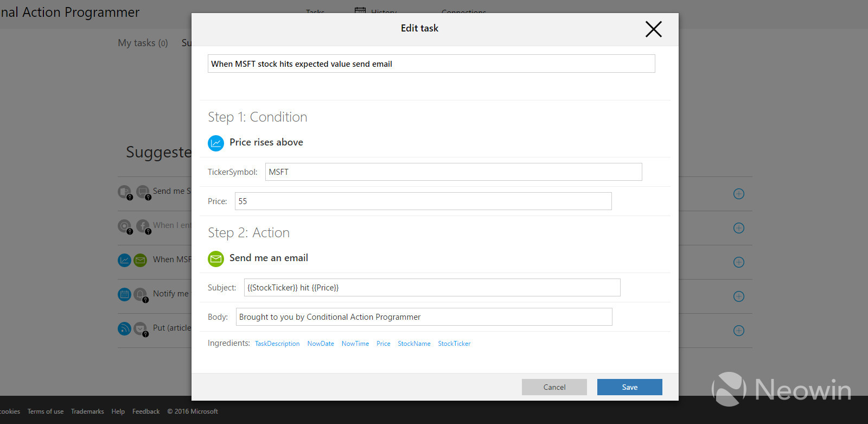Open My tasks (0) tab in background

click(x=143, y=43)
